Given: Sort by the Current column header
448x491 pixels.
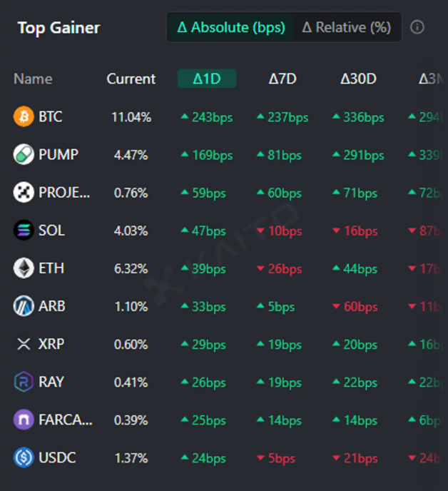Looking at the screenshot, I should (x=131, y=79).
